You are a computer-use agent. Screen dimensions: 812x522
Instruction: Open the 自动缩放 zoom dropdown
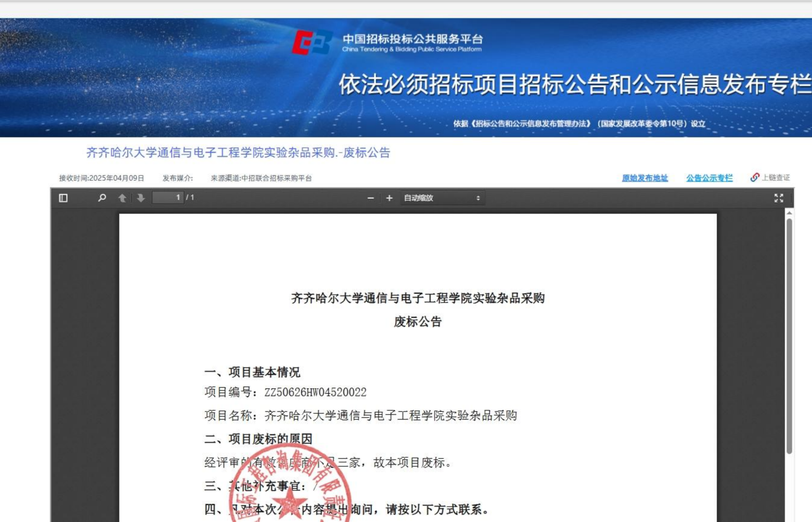[x=442, y=198]
